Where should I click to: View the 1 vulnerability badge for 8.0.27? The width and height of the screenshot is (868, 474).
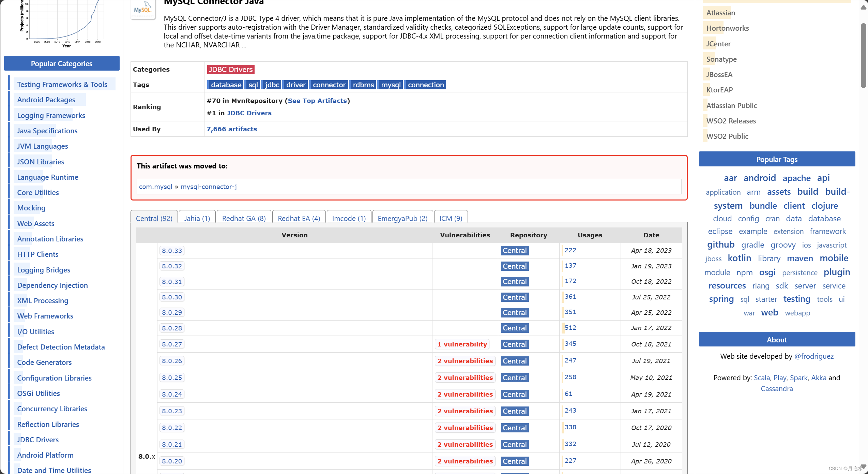pyautogui.click(x=462, y=344)
